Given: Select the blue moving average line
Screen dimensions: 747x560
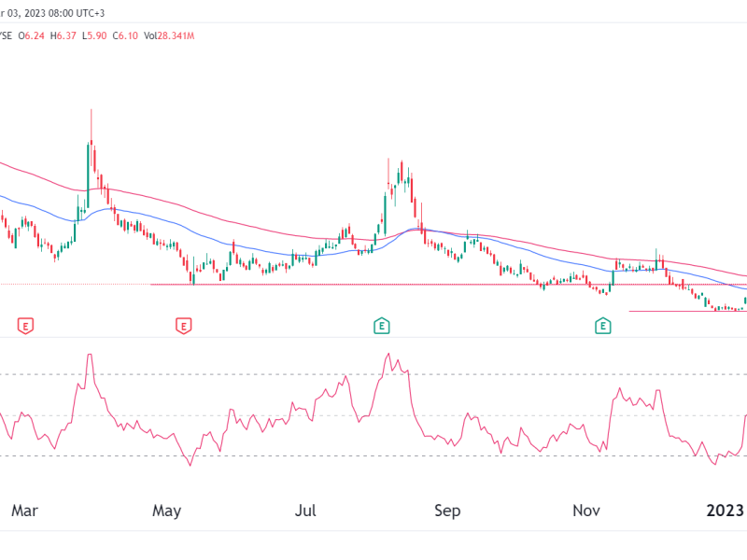Looking at the screenshot, I should point(280,254).
